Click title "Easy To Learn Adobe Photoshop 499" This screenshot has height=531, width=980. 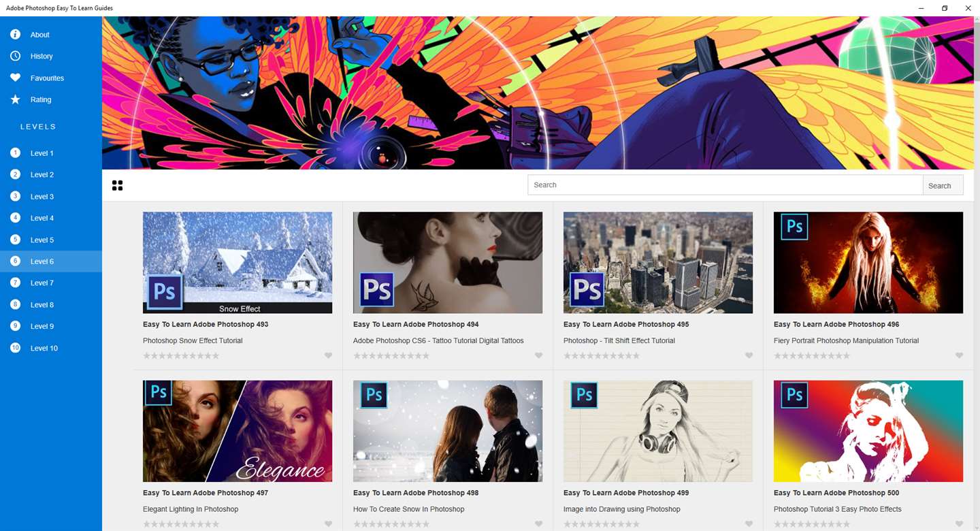pyautogui.click(x=626, y=493)
